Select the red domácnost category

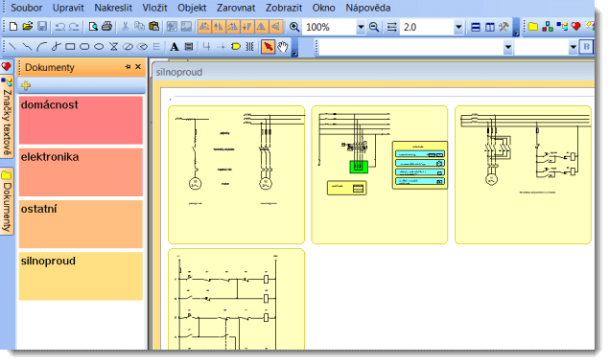(81, 121)
